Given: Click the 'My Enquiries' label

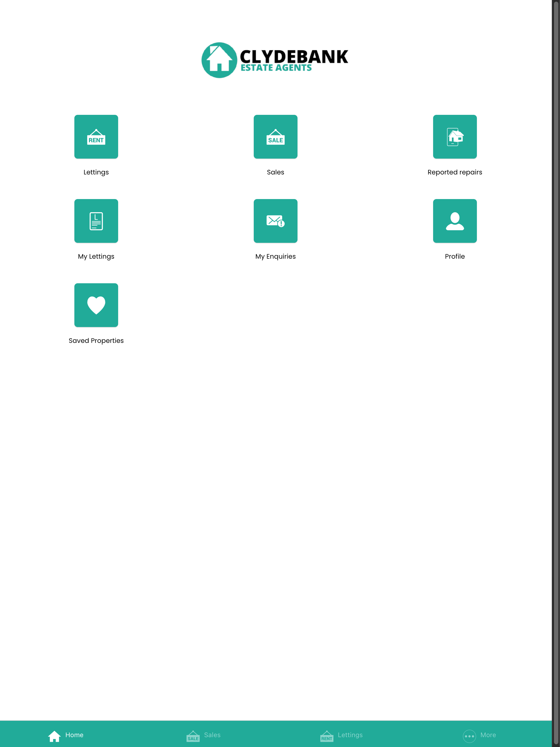Looking at the screenshot, I should click(276, 257).
